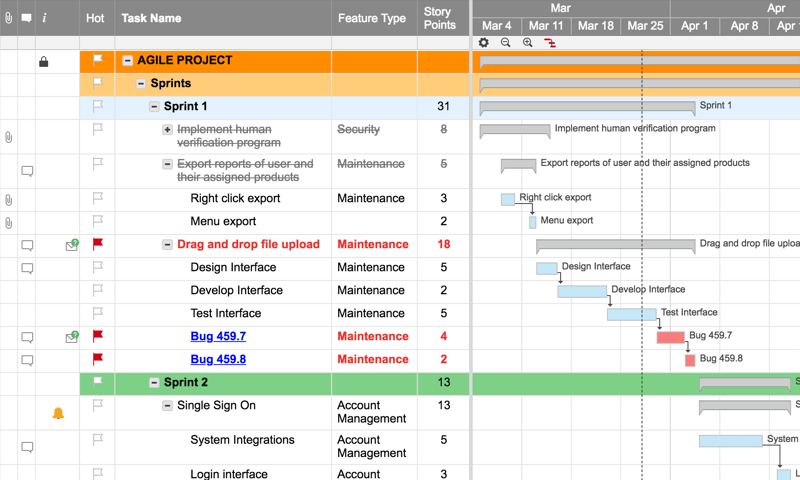Select the Story Points column header
Viewport: 800px width, 480px height.
point(439,18)
